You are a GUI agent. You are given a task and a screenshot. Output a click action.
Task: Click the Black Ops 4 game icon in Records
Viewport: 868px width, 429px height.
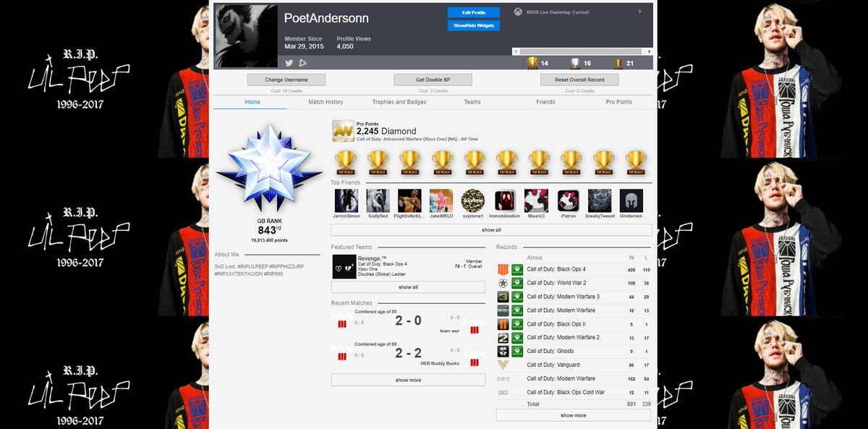pos(503,269)
